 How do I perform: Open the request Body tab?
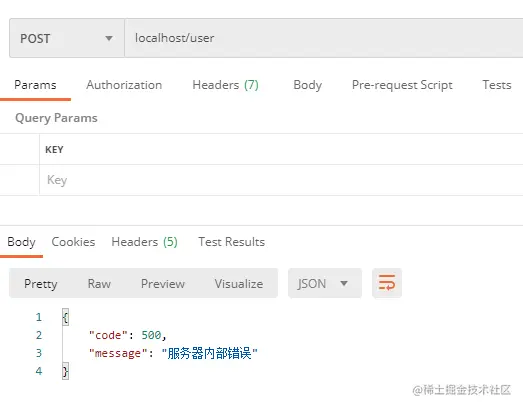[308, 85]
